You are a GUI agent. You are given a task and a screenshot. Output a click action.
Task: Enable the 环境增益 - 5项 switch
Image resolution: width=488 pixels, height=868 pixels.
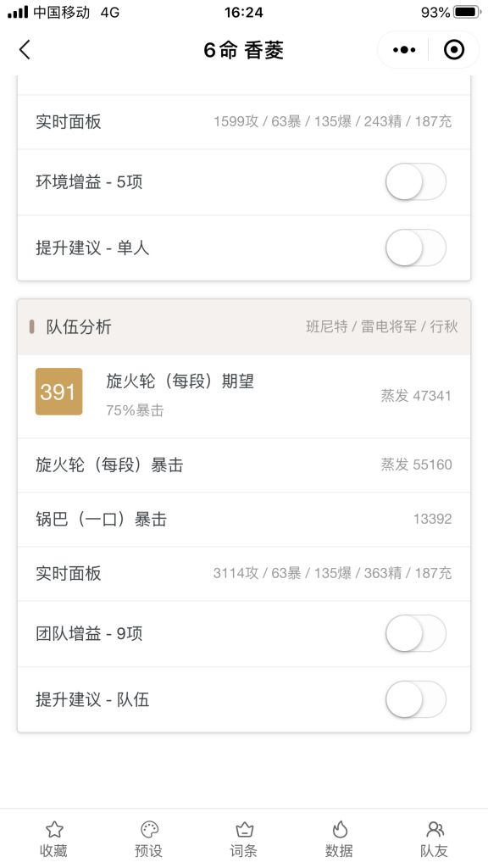(x=415, y=181)
